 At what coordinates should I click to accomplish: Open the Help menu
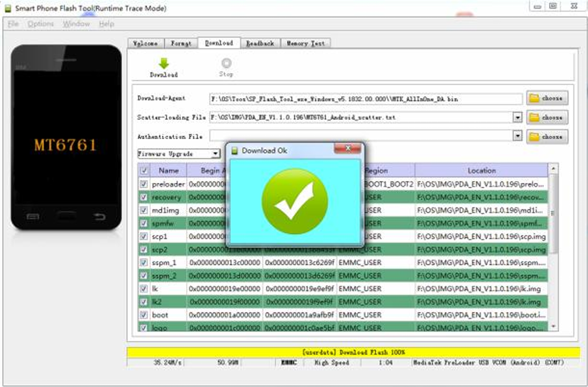point(107,24)
